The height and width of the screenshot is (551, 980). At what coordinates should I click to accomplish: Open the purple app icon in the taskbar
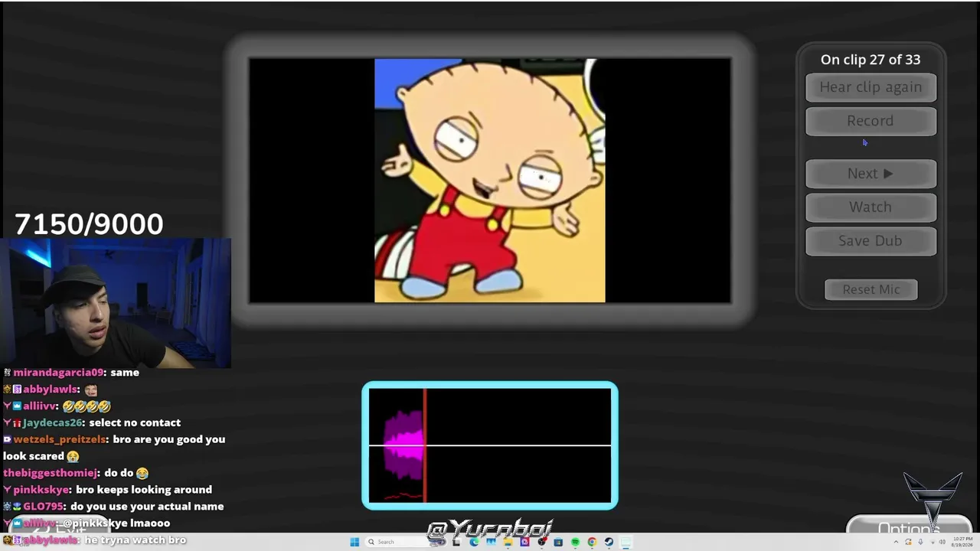(x=524, y=542)
